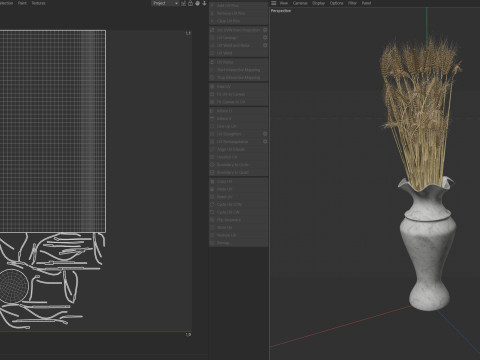
Task: Click the UV Unwrap command icon
Action: (212, 38)
